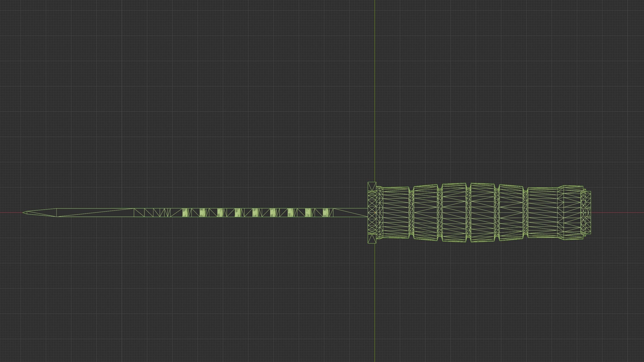Click the widest central rib of the handle
Viewport: 644px width, 362px height.
[483, 213]
